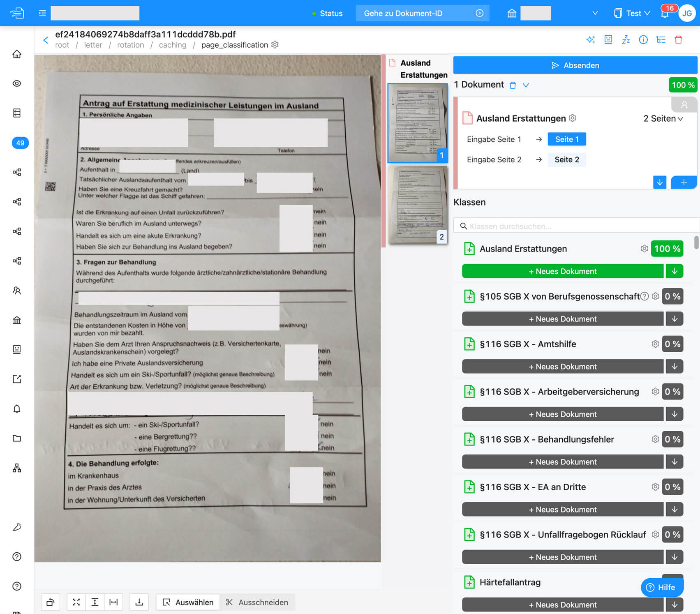Expand the 2 Seiten dropdown
The width and height of the screenshot is (700, 614).
663,118
